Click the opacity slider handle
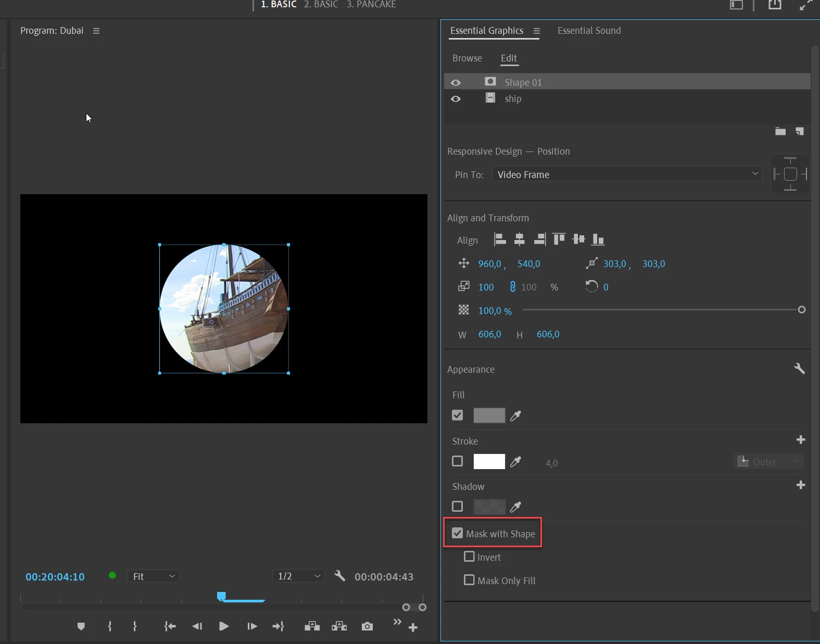820x644 pixels. [802, 310]
